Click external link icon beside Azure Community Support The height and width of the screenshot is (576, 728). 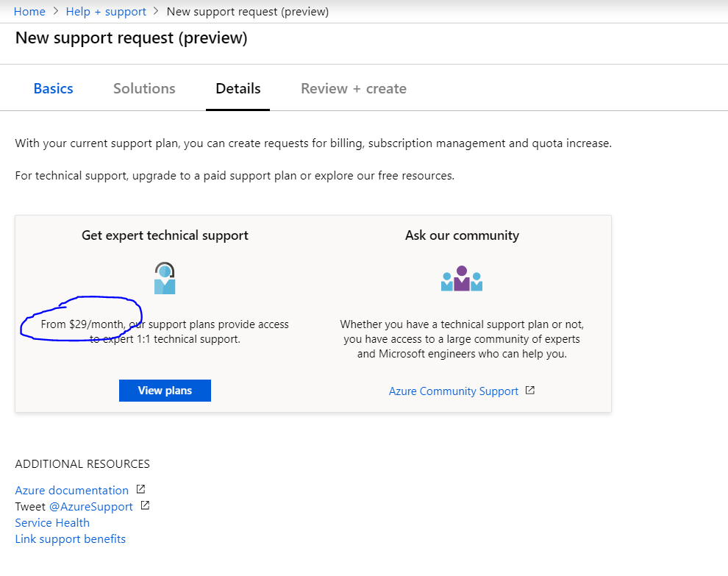529,390
